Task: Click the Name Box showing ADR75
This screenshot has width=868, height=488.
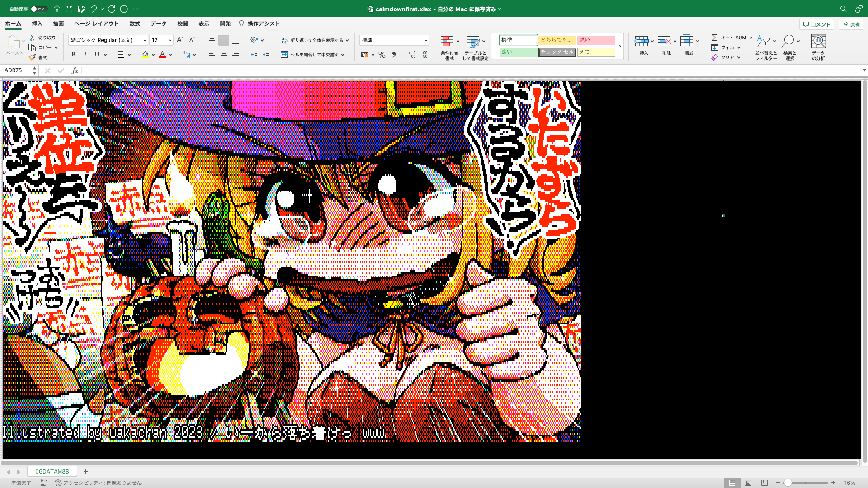Action: pos(19,70)
